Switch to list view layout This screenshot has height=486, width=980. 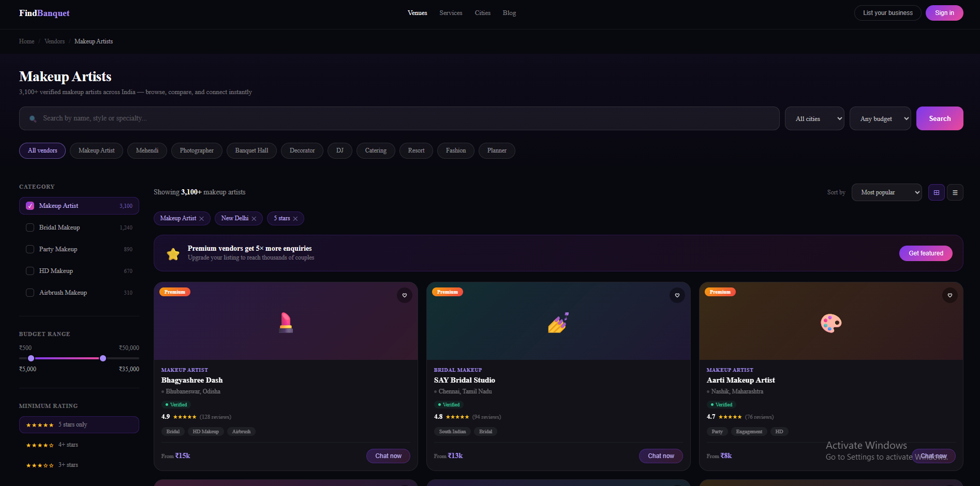tap(955, 192)
